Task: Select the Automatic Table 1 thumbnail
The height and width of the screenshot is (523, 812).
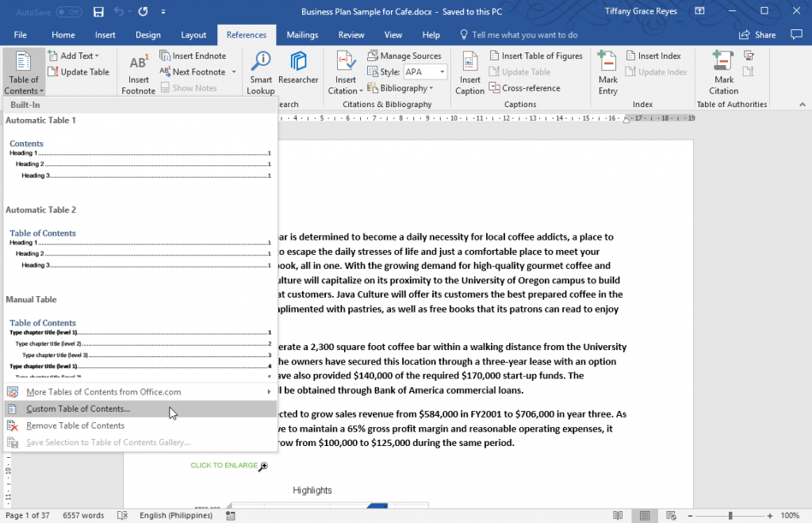Action: pos(140,159)
